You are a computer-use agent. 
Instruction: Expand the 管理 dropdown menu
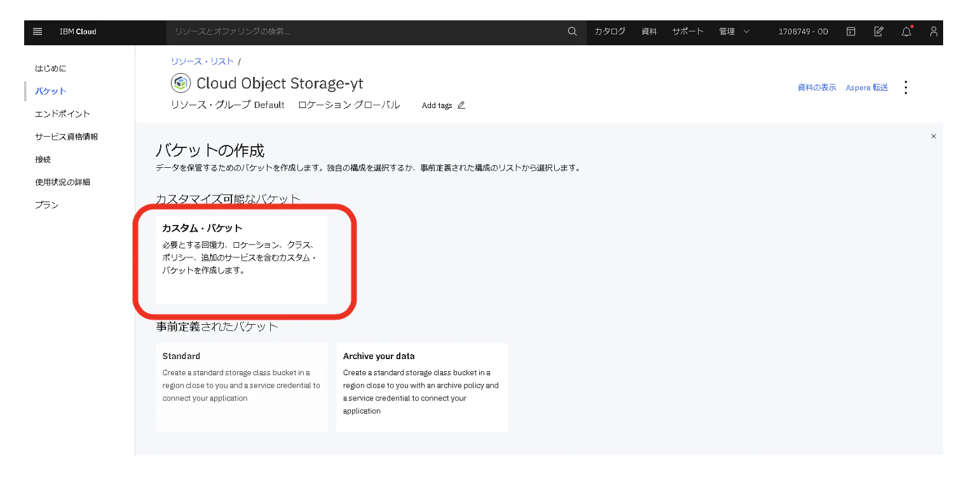[734, 32]
